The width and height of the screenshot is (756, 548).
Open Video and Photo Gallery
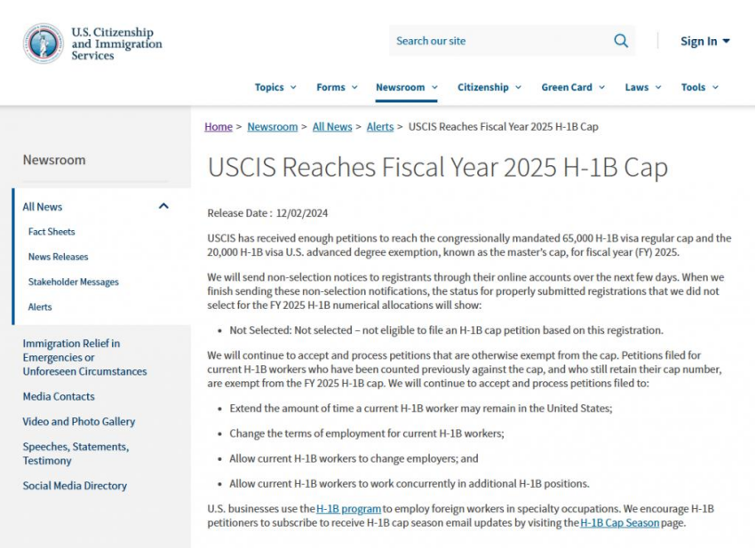coord(79,422)
